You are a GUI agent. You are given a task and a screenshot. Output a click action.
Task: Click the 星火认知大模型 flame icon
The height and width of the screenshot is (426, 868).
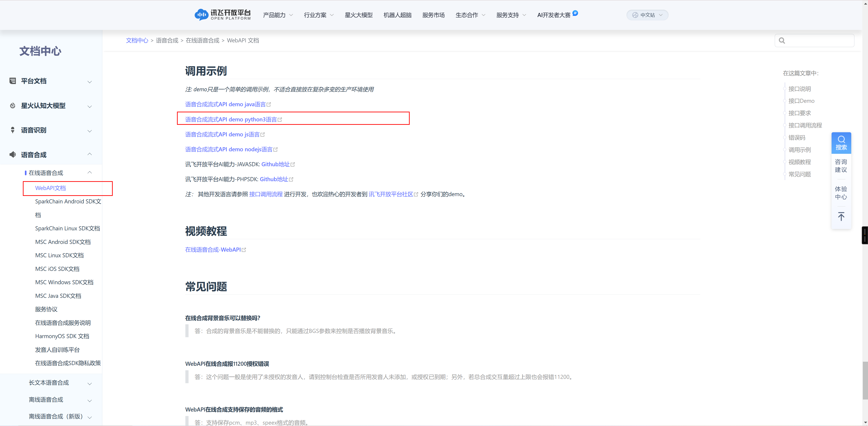point(13,106)
